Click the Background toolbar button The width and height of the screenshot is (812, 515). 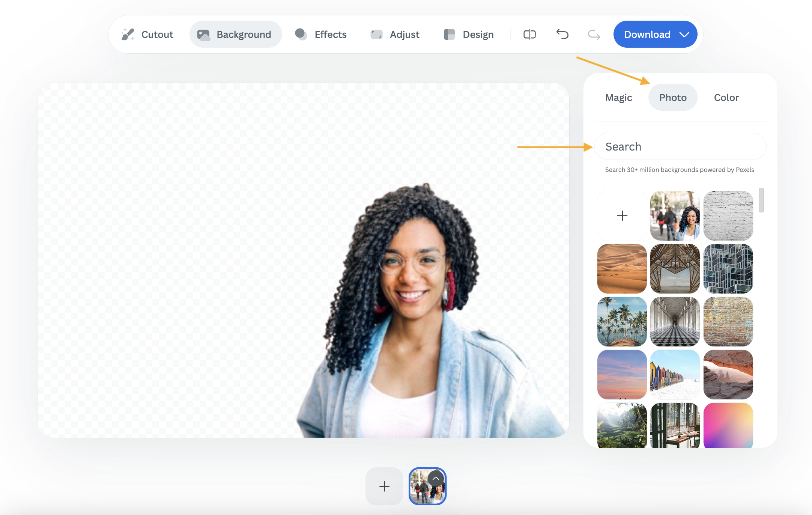pyautogui.click(x=236, y=35)
